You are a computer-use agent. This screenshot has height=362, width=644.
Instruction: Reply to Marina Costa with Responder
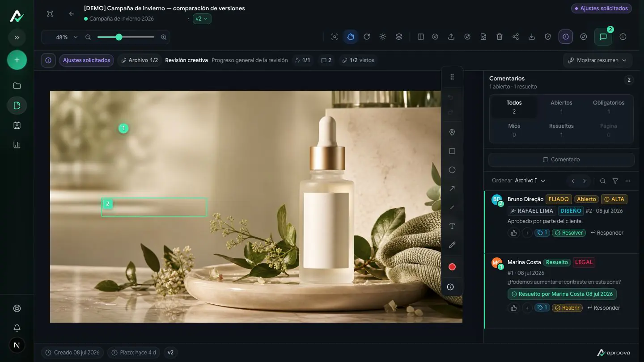coord(604,308)
